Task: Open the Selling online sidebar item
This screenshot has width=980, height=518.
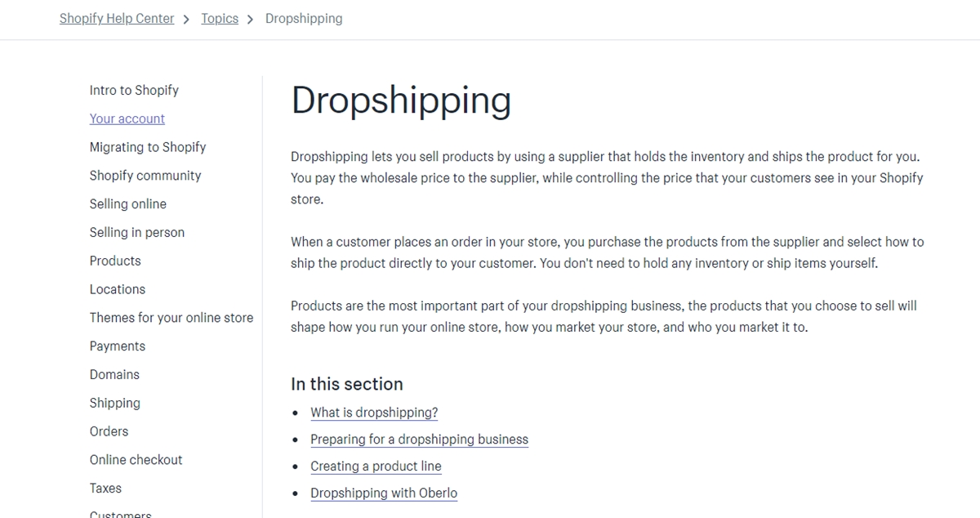Action: 127,204
